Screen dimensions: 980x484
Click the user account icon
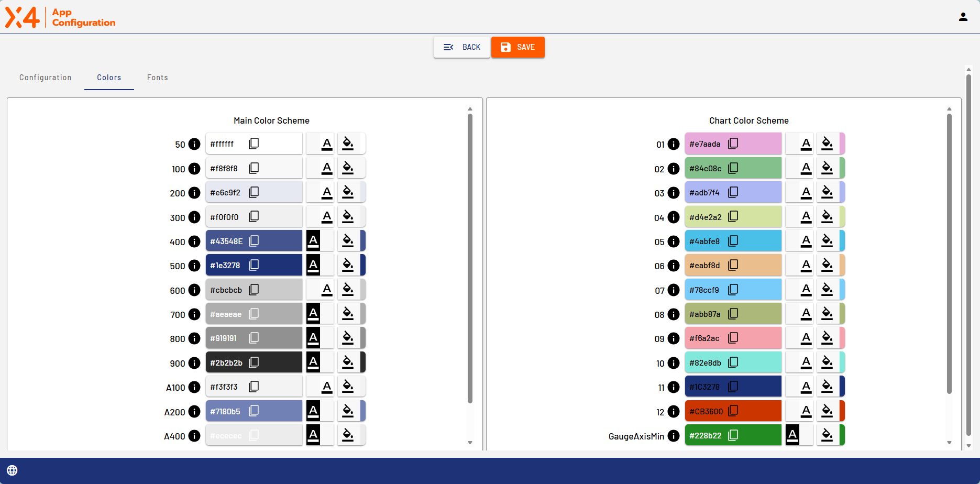pos(963,17)
